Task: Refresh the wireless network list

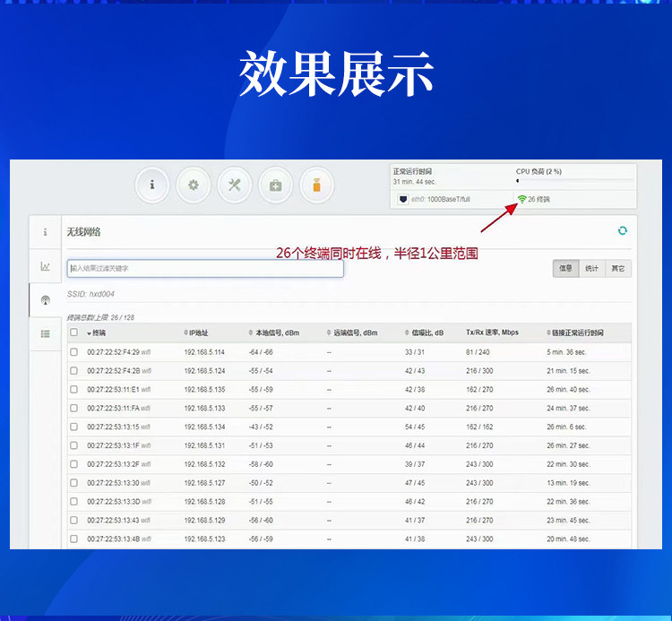Action: click(623, 230)
